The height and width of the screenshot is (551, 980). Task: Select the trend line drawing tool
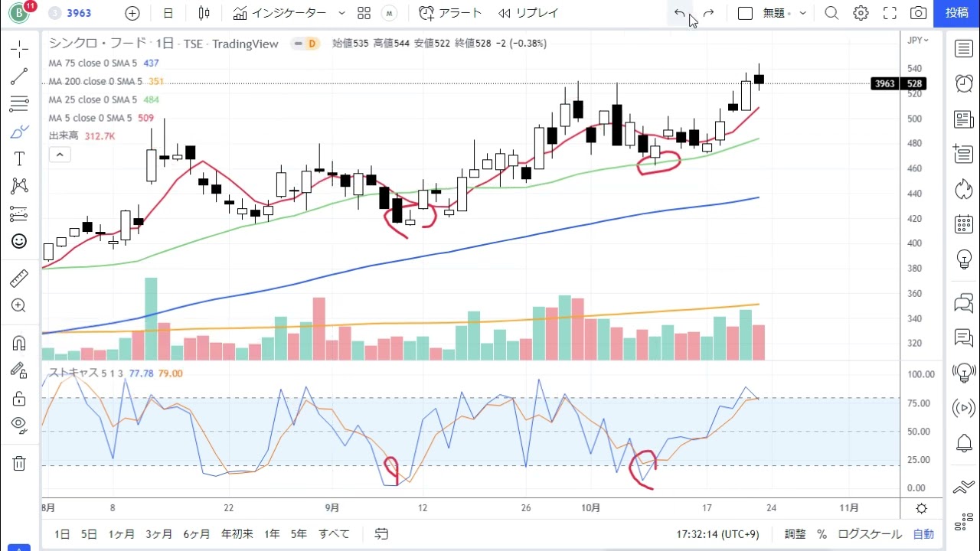tap(19, 77)
